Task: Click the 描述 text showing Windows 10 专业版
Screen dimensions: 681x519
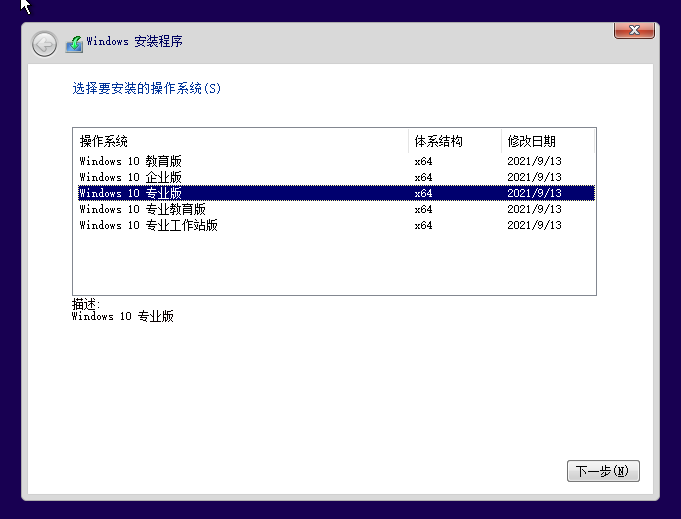Action: [123, 316]
